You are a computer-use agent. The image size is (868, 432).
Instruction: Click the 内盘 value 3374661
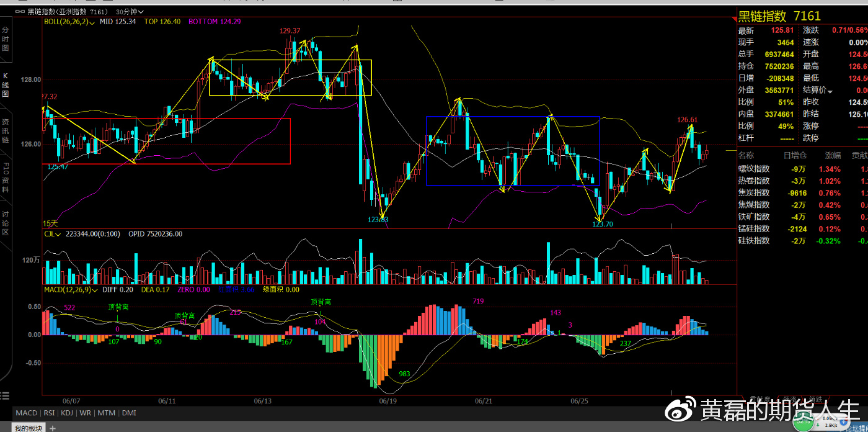(x=779, y=114)
